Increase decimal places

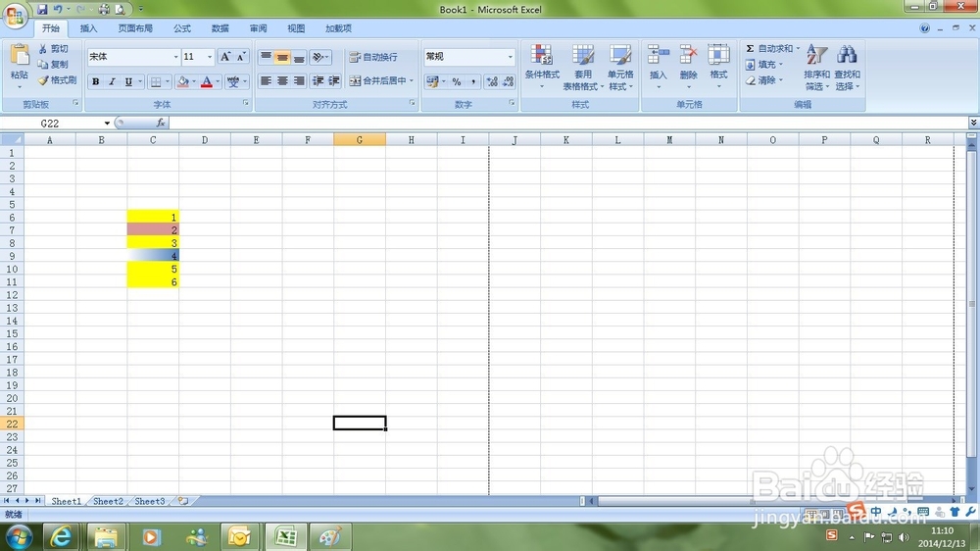492,82
